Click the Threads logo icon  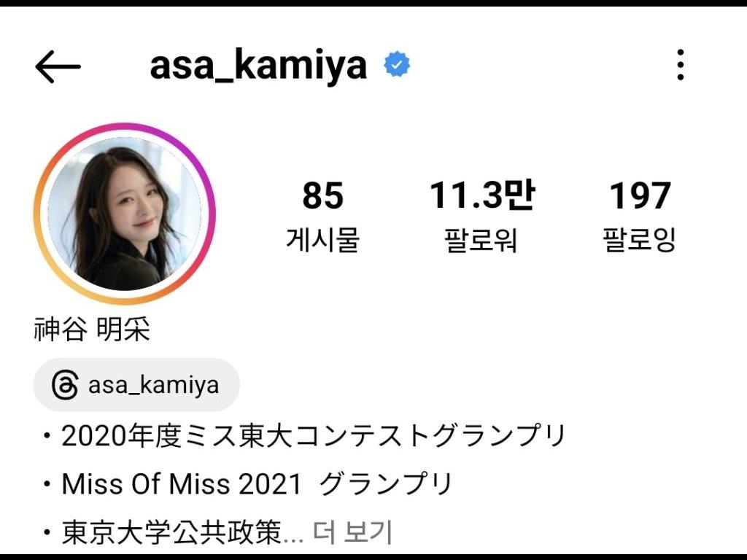(65, 385)
